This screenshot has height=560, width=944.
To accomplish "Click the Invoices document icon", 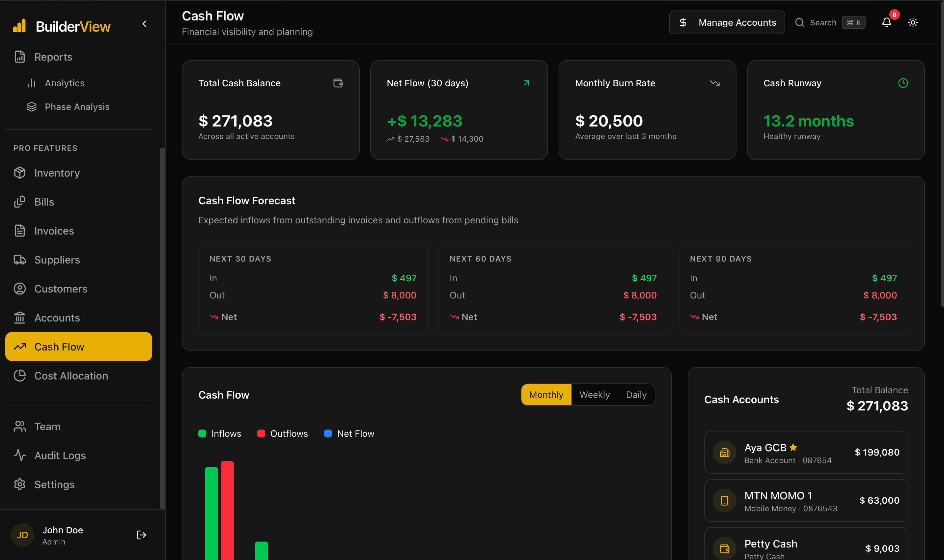I will click(x=20, y=231).
